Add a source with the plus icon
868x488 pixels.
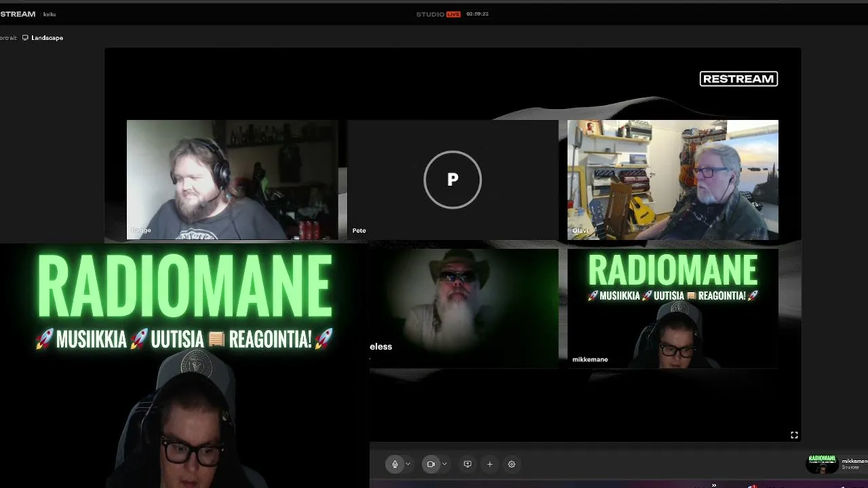(490, 464)
